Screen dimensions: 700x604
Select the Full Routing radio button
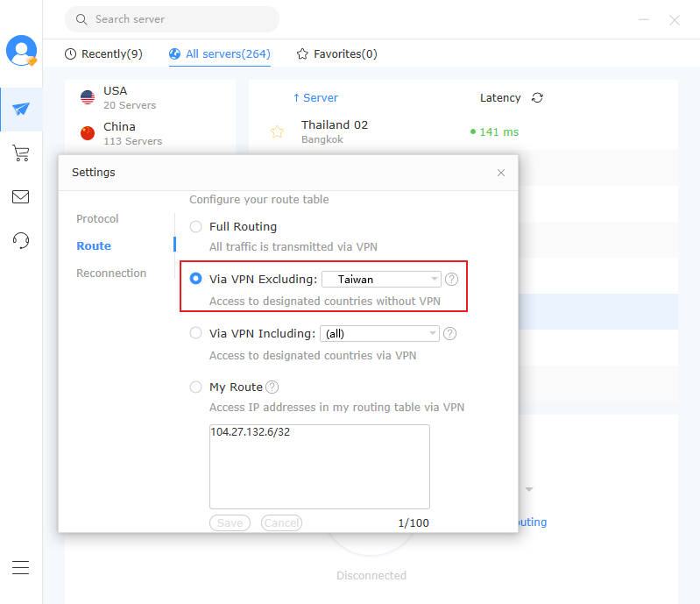pos(196,227)
